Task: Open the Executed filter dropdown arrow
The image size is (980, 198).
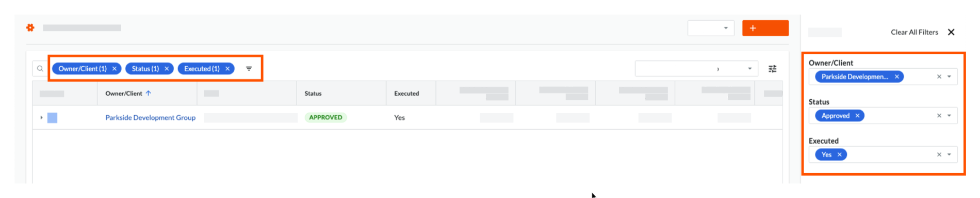Action: click(949, 155)
